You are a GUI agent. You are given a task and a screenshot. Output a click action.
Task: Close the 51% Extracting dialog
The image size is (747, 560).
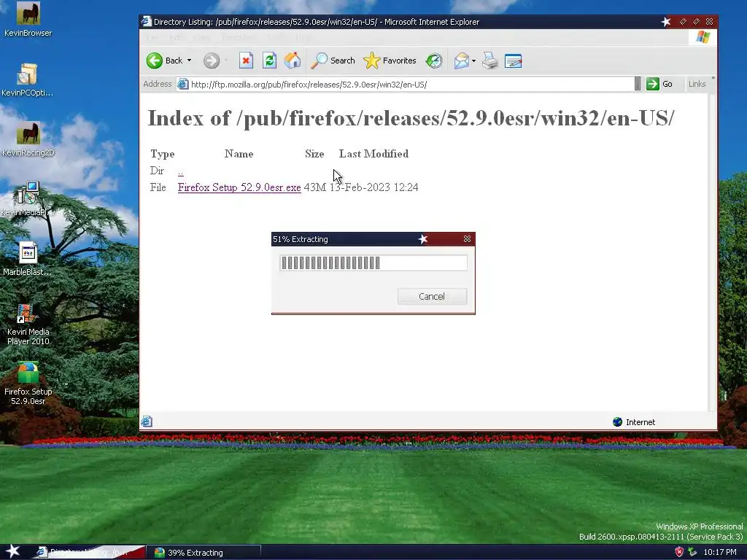467,239
